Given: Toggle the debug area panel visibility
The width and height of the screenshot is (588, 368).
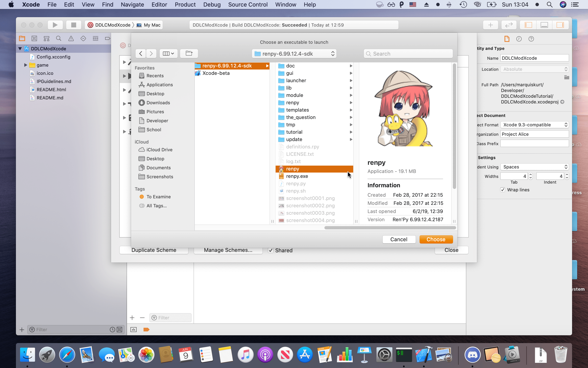Looking at the screenshot, I should pos(544,25).
